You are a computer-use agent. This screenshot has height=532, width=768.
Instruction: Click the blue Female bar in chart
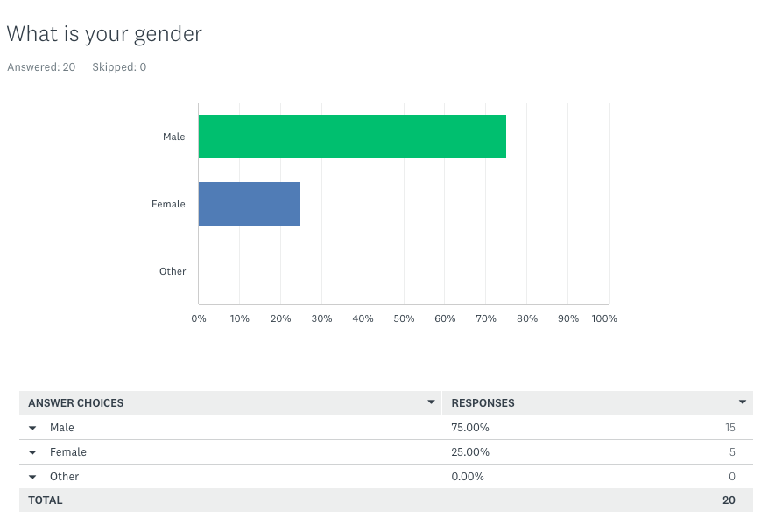[x=250, y=204]
